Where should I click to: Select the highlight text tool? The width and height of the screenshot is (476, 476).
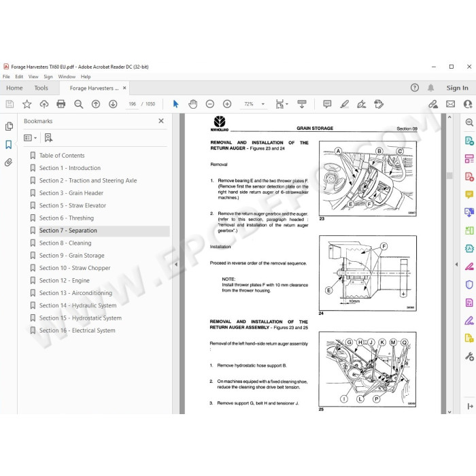tap(344, 104)
